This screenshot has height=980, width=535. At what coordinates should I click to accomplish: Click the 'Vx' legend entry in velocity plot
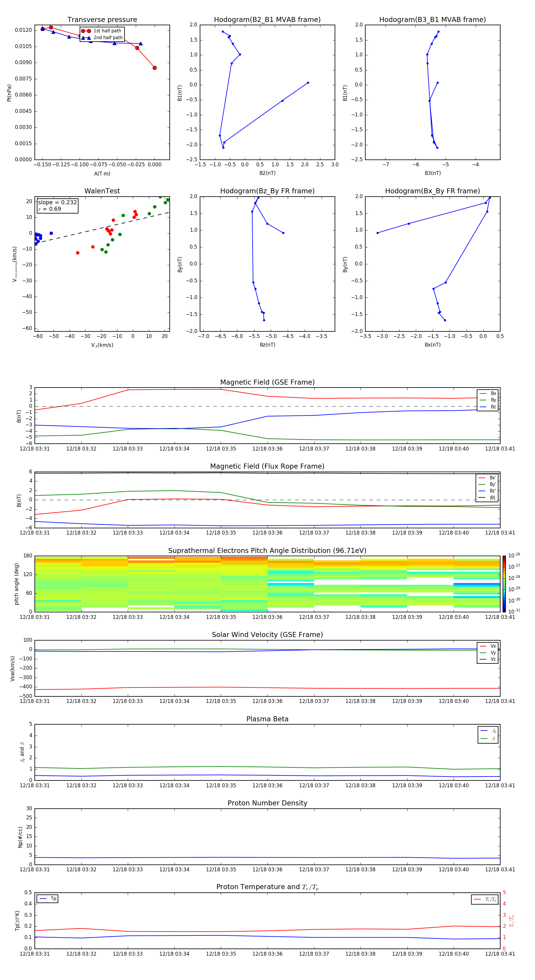pos(488,646)
